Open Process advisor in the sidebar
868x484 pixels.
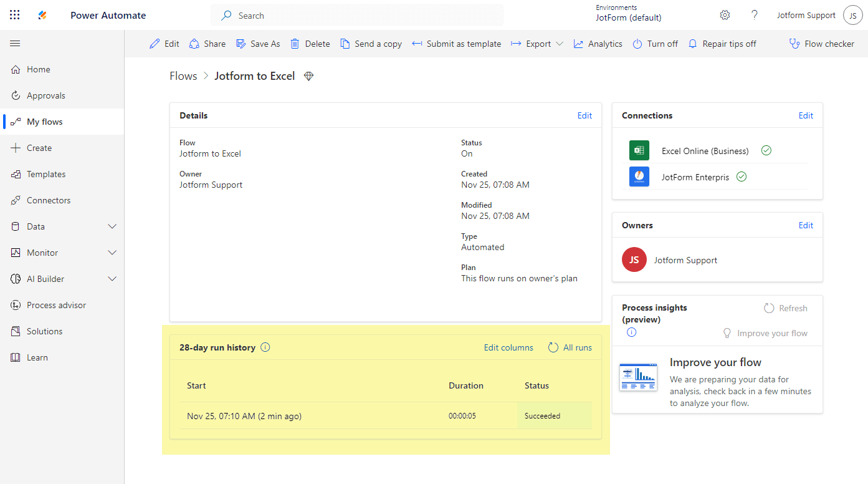point(62,305)
